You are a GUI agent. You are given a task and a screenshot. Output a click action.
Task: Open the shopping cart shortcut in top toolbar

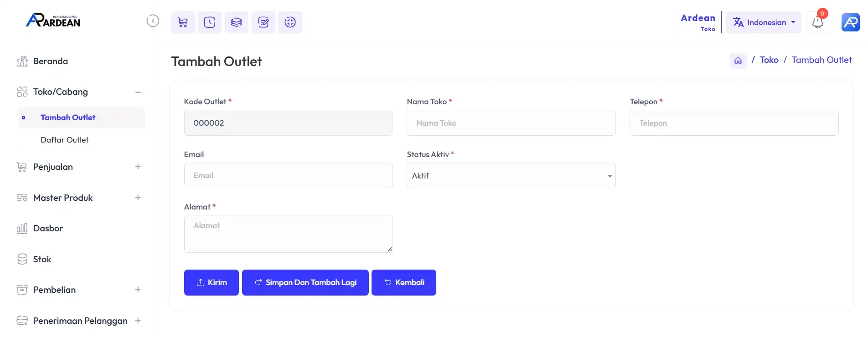183,22
